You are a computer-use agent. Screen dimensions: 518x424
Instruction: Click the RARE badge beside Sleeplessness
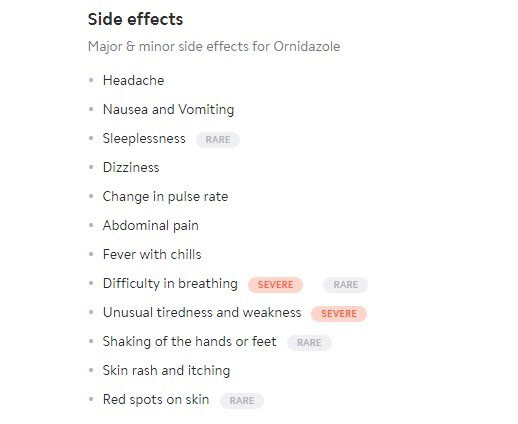click(x=218, y=139)
